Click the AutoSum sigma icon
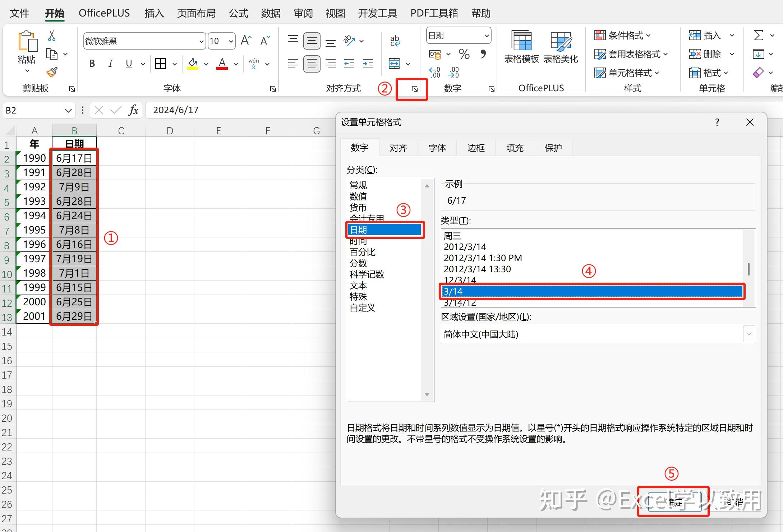 (x=758, y=35)
